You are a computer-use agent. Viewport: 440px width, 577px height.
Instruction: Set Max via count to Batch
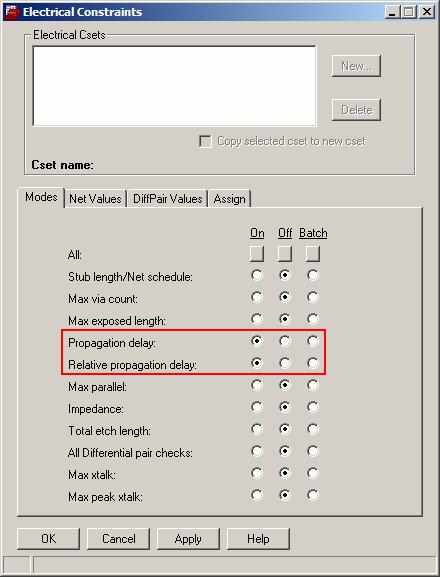coord(313,297)
